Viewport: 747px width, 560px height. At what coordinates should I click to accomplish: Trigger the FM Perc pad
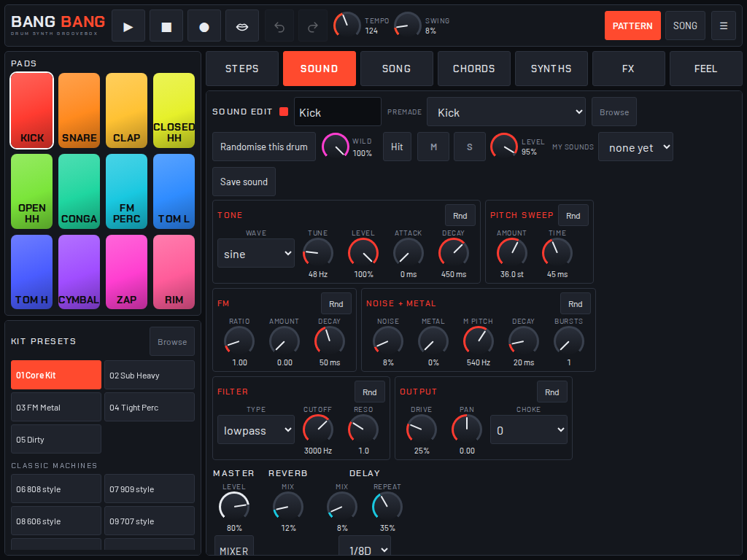coord(126,192)
